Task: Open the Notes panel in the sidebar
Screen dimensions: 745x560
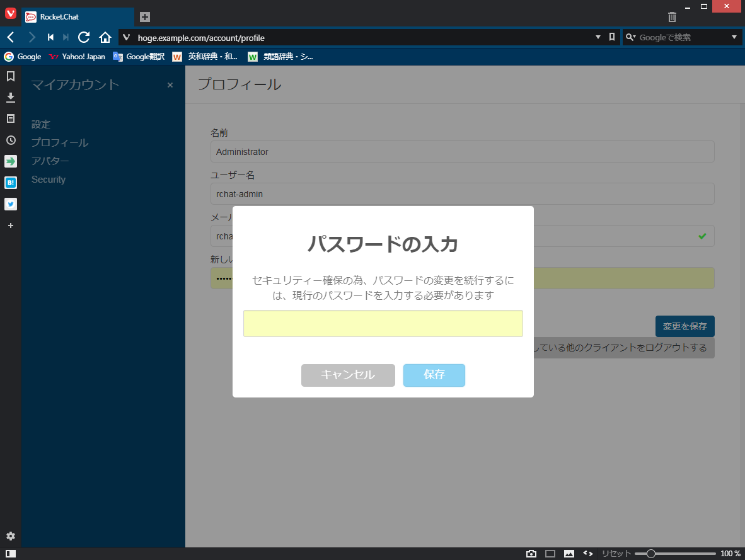Action: coord(10,118)
